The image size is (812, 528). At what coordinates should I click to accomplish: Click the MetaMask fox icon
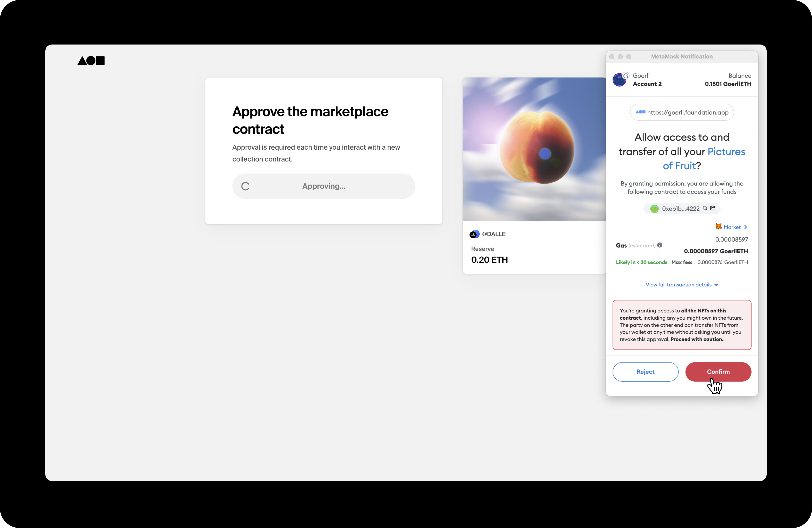coord(718,226)
